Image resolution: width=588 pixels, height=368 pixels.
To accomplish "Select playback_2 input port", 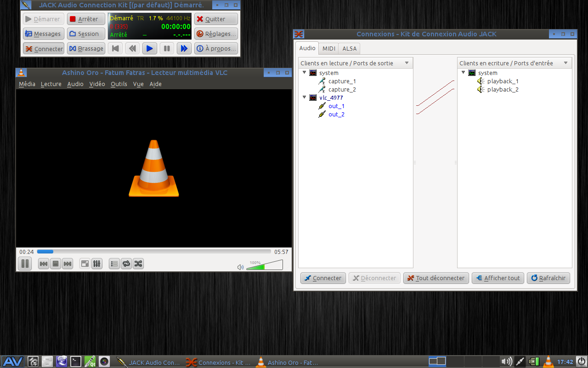I will [x=503, y=89].
